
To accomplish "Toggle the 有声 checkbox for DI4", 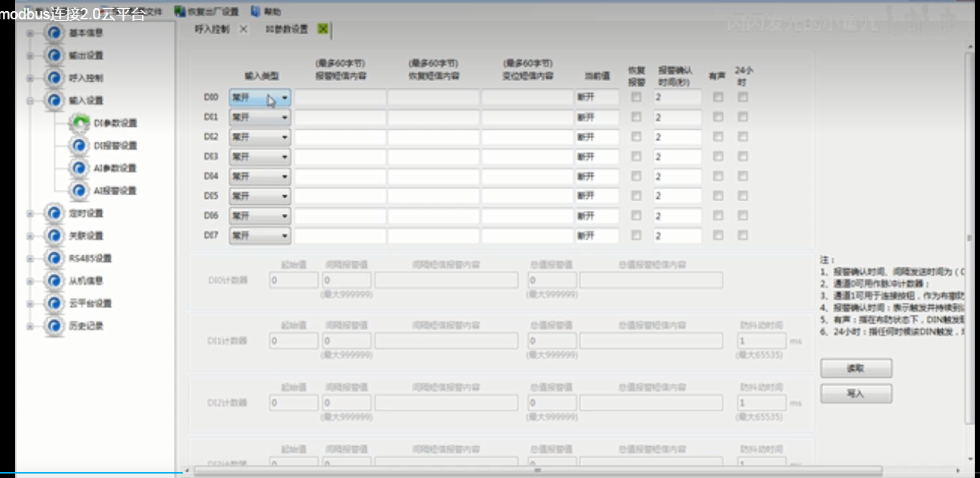I will point(718,176).
